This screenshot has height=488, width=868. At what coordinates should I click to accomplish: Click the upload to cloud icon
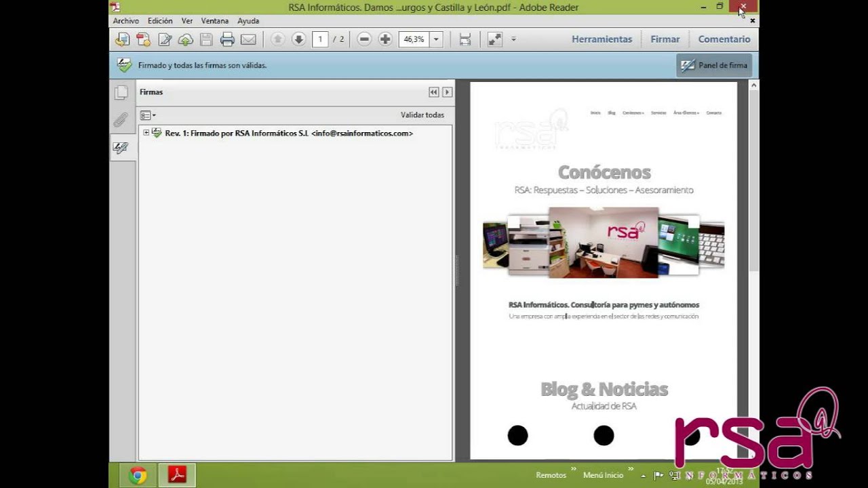click(186, 39)
